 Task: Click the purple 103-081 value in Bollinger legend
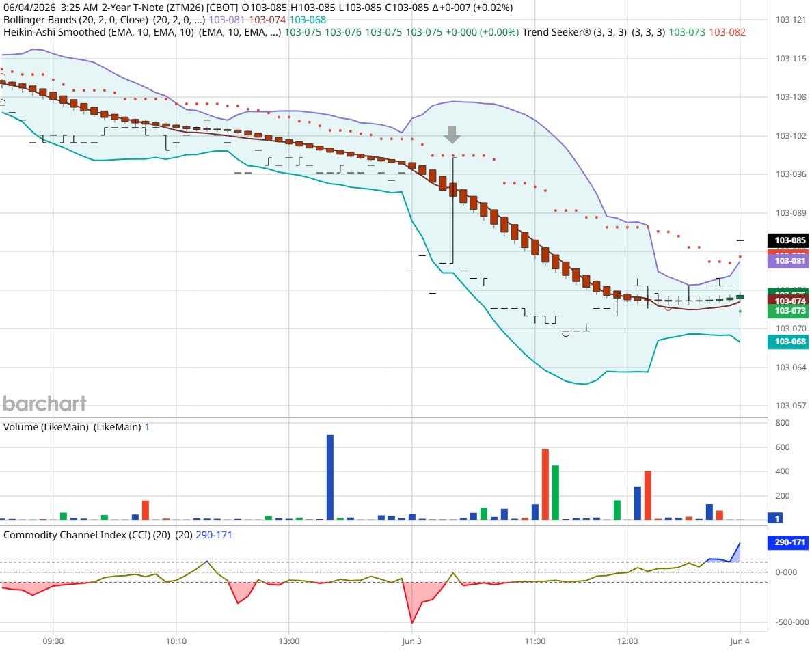[x=226, y=20]
